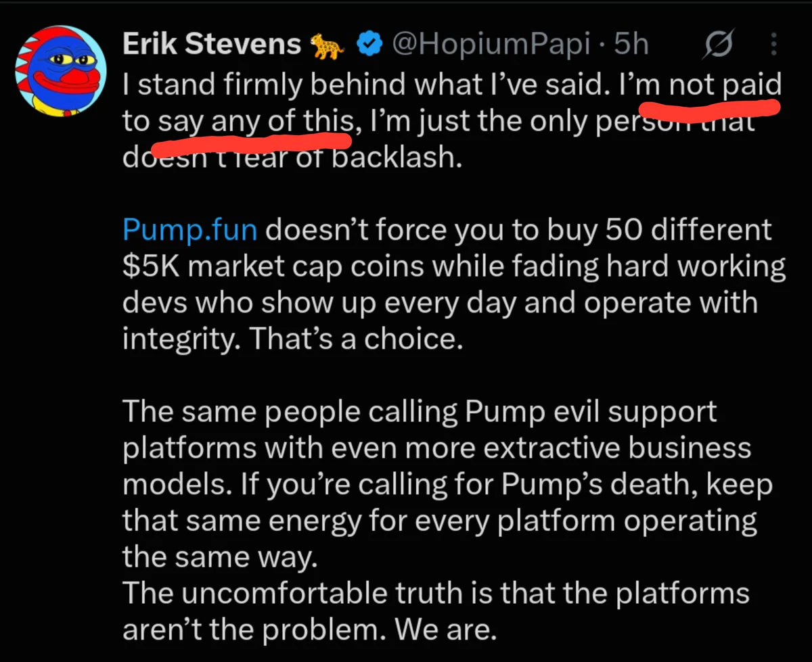Click the "$5K market cap coins" text
The width and height of the screenshot is (812, 662).
tap(275, 266)
